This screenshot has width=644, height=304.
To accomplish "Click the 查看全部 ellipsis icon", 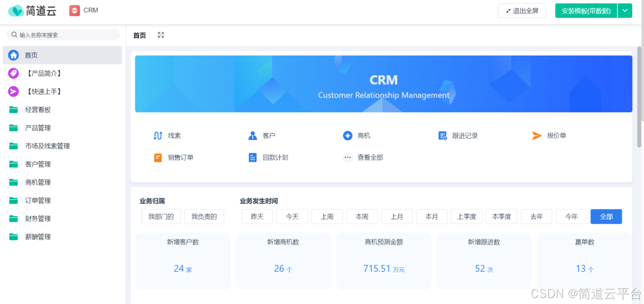I will pos(348,157).
